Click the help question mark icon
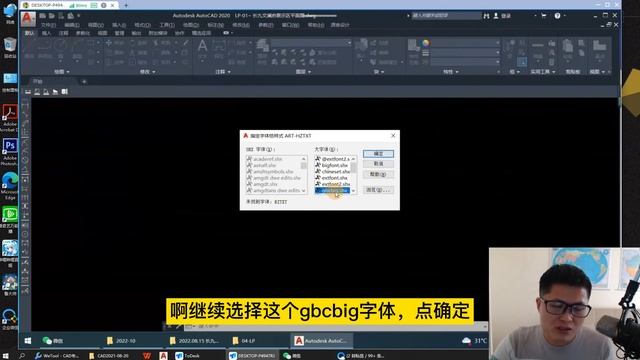This screenshot has height=360, width=640. [557, 16]
